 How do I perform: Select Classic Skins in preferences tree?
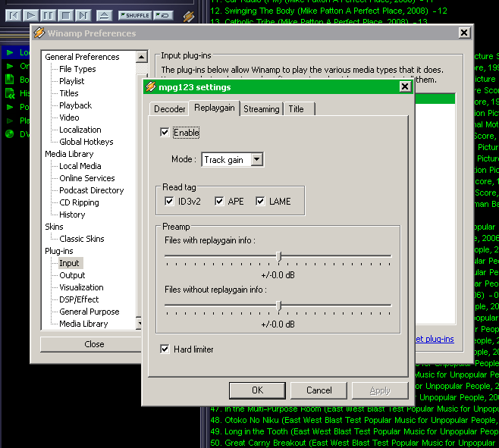(x=82, y=239)
